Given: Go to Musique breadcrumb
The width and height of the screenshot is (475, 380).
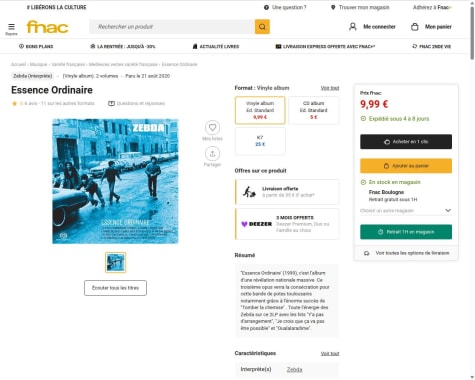Looking at the screenshot, I should pos(38,64).
